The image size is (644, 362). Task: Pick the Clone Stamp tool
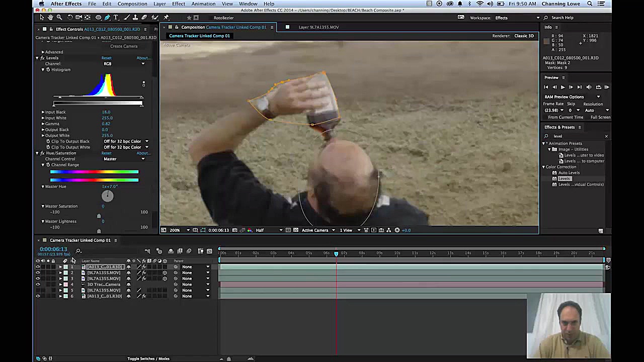(x=135, y=17)
